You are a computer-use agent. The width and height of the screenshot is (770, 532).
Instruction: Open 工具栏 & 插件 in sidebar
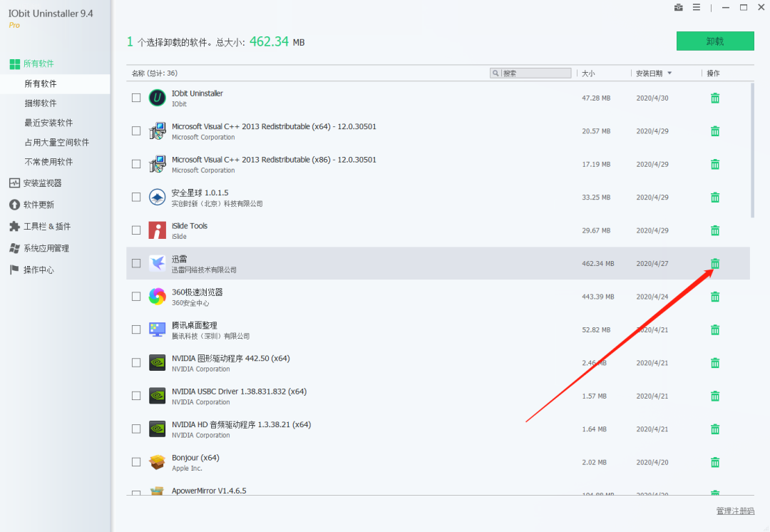pos(40,227)
